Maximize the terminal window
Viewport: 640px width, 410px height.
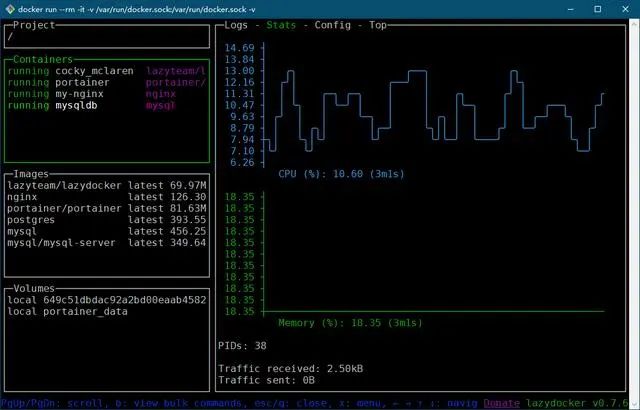(x=598, y=9)
